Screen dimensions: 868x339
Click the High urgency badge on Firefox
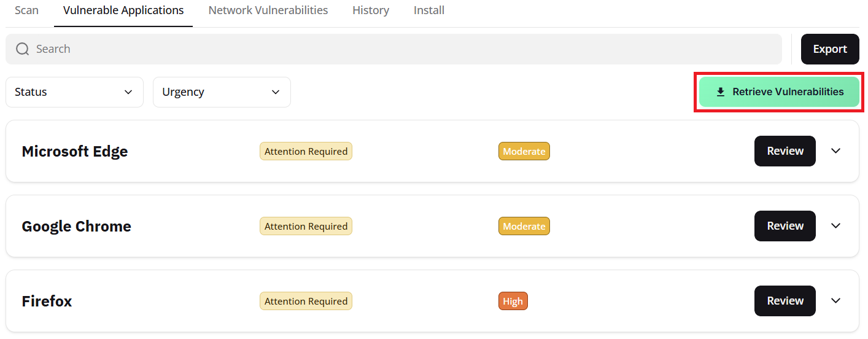[513, 302]
